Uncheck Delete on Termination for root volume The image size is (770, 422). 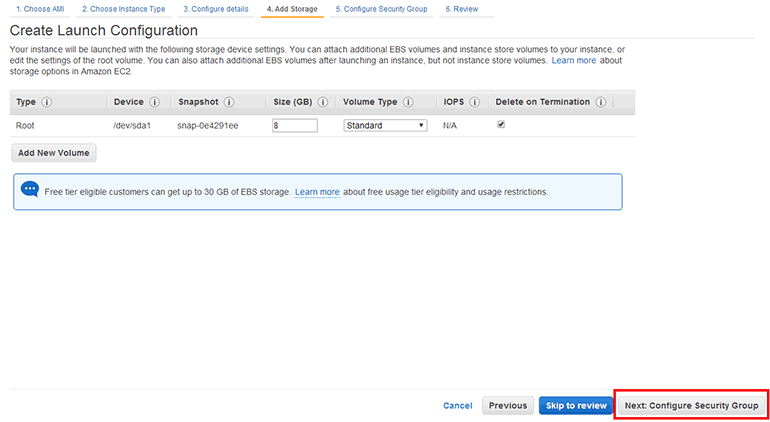[x=501, y=125]
